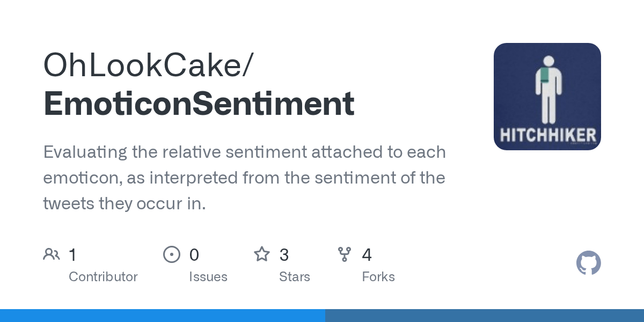Click the fork icon
Image resolution: width=644 pixels, height=322 pixels.
coord(345,254)
